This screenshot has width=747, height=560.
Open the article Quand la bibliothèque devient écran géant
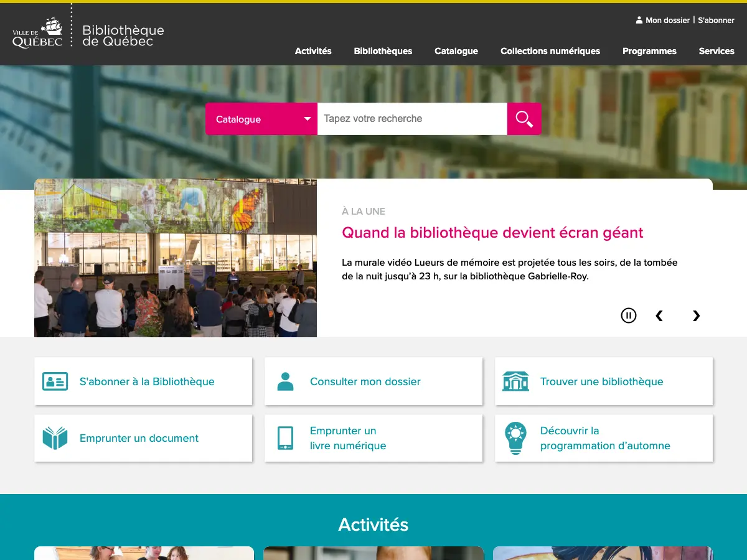(x=492, y=233)
